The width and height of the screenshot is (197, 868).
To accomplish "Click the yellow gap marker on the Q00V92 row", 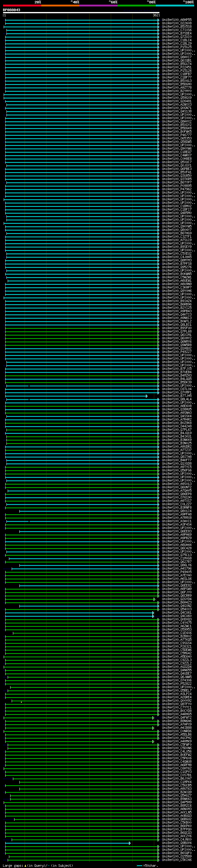I will point(21,702).
